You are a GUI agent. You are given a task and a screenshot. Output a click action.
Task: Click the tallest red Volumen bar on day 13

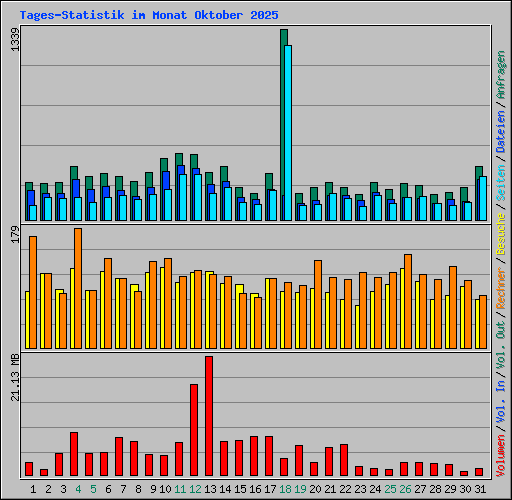209,416
